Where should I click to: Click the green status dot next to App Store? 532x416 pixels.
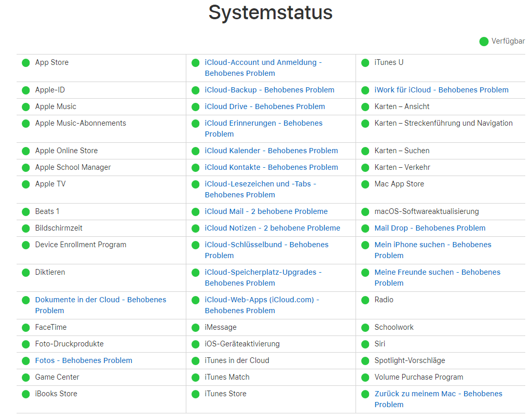coord(26,63)
